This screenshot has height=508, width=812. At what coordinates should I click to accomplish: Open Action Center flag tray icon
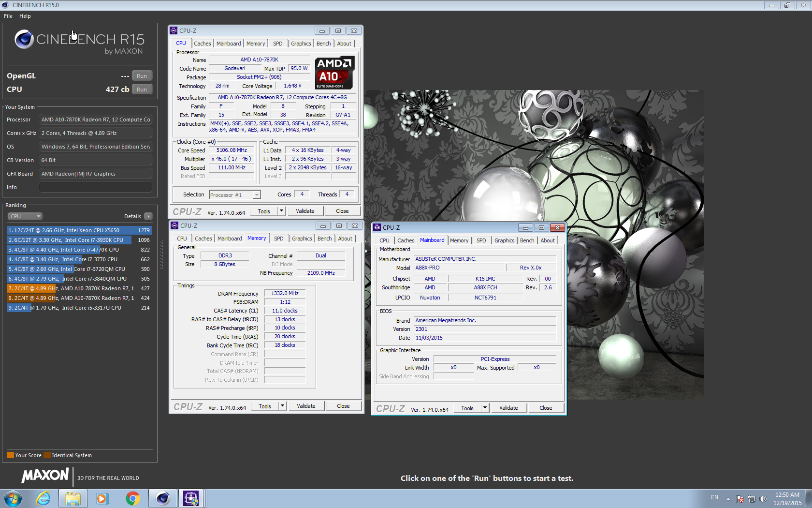[740, 498]
